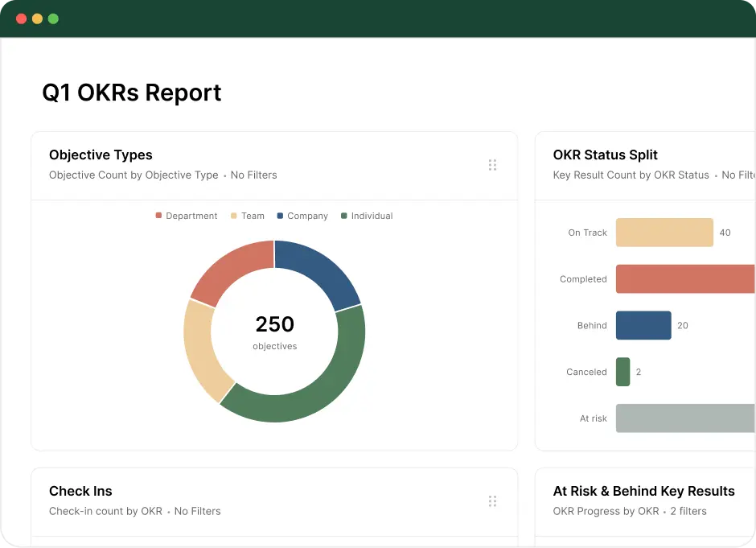Click the drag handle on Check Ins card

492,501
